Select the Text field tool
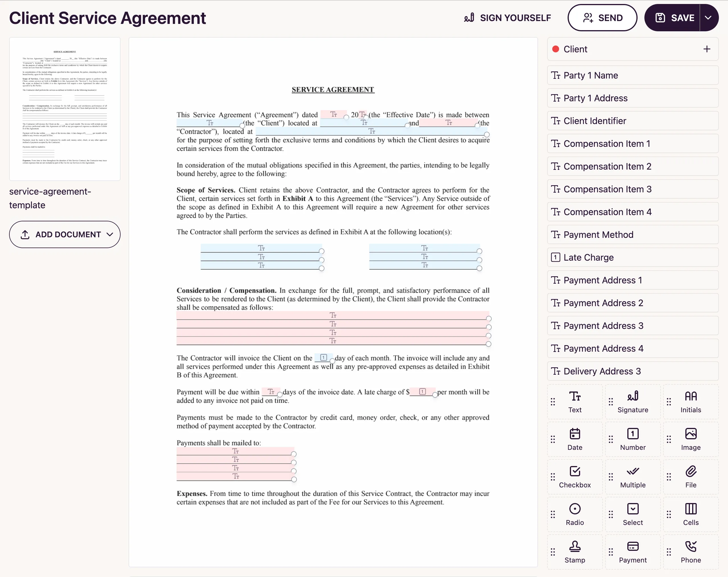The image size is (728, 577). [x=575, y=402]
